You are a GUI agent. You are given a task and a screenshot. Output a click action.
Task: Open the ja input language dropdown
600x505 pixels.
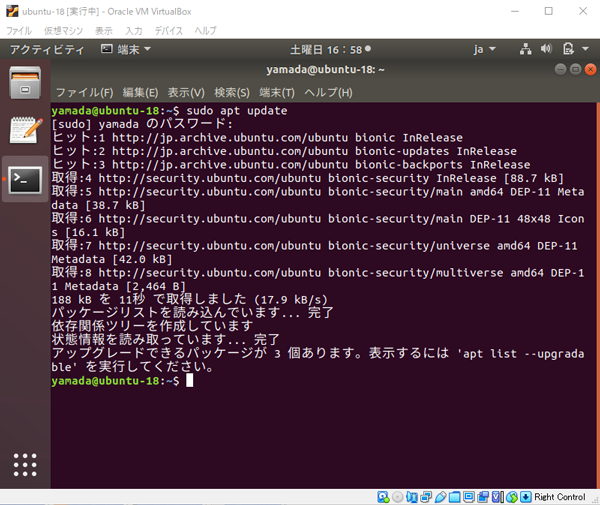[x=484, y=49]
